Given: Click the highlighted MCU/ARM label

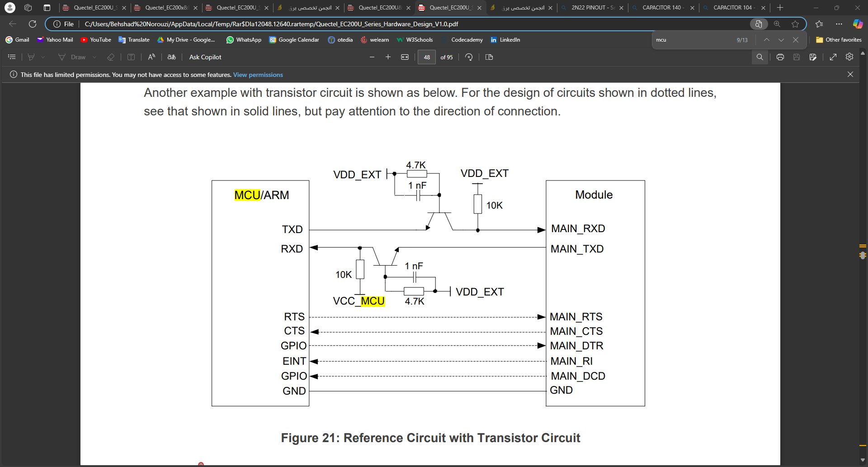Looking at the screenshot, I should click(261, 195).
